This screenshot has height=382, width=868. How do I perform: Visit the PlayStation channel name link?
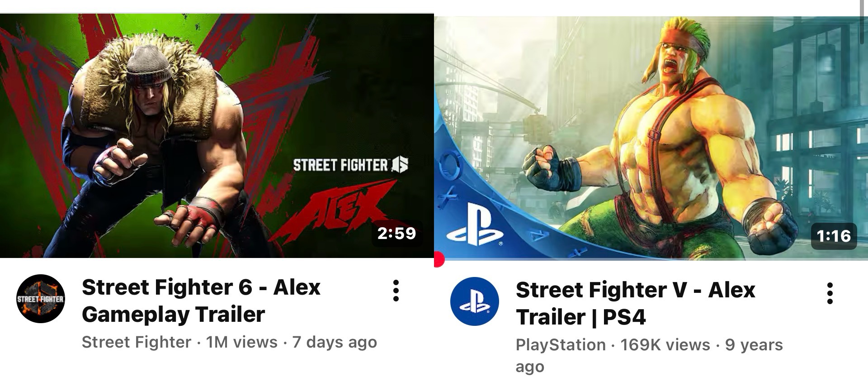coord(561,344)
